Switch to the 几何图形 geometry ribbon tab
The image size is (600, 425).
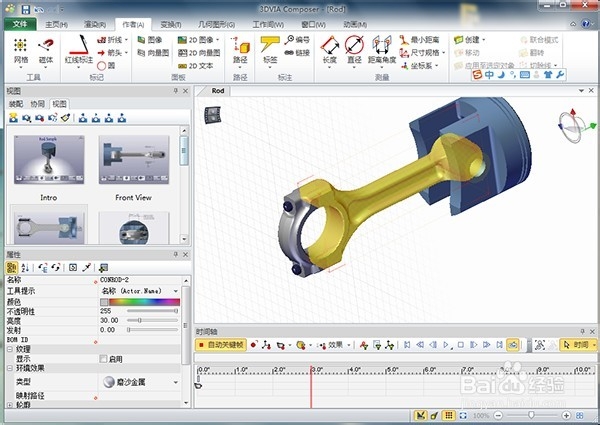pyautogui.click(x=217, y=24)
